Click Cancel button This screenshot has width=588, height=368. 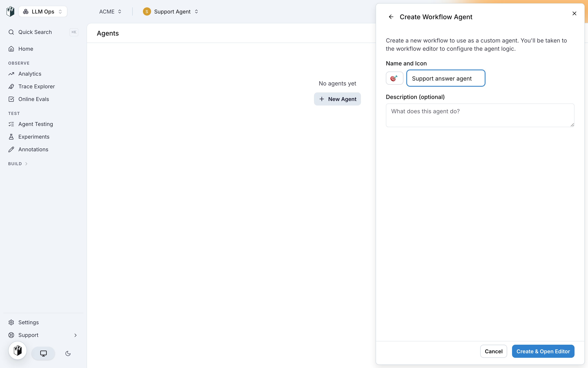click(493, 351)
